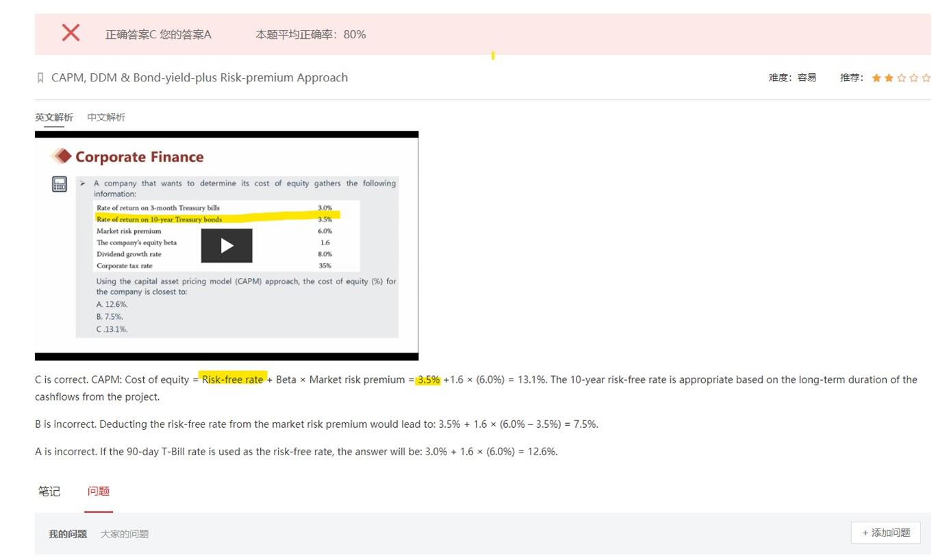949x560 pixels.
Task: Click the highlighted '10-year Treasury bonds' row
Action: click(x=214, y=219)
